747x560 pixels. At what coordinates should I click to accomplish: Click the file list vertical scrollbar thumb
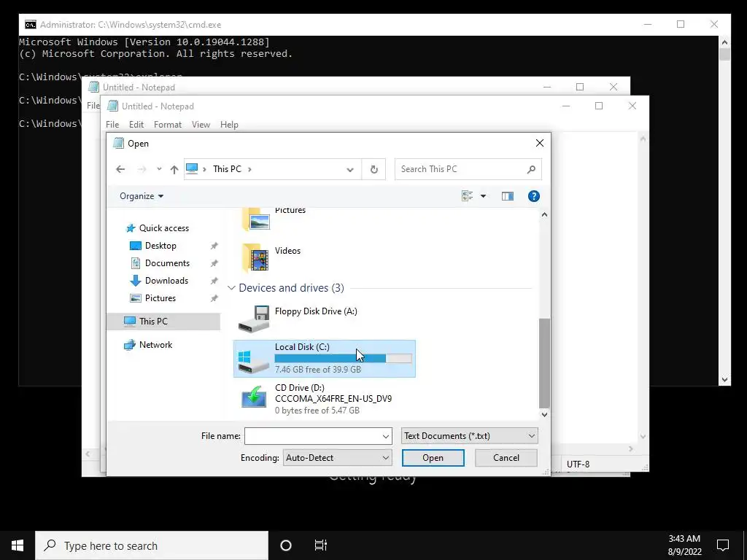pos(544,363)
